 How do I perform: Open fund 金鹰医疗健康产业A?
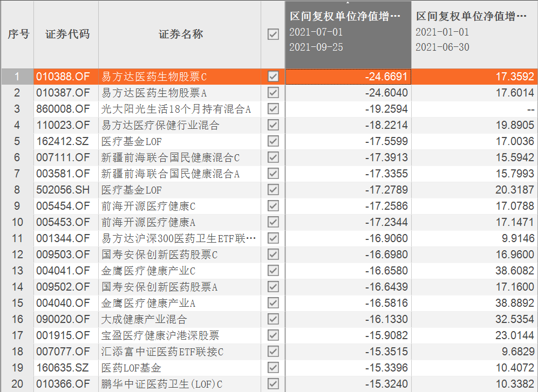148,303
